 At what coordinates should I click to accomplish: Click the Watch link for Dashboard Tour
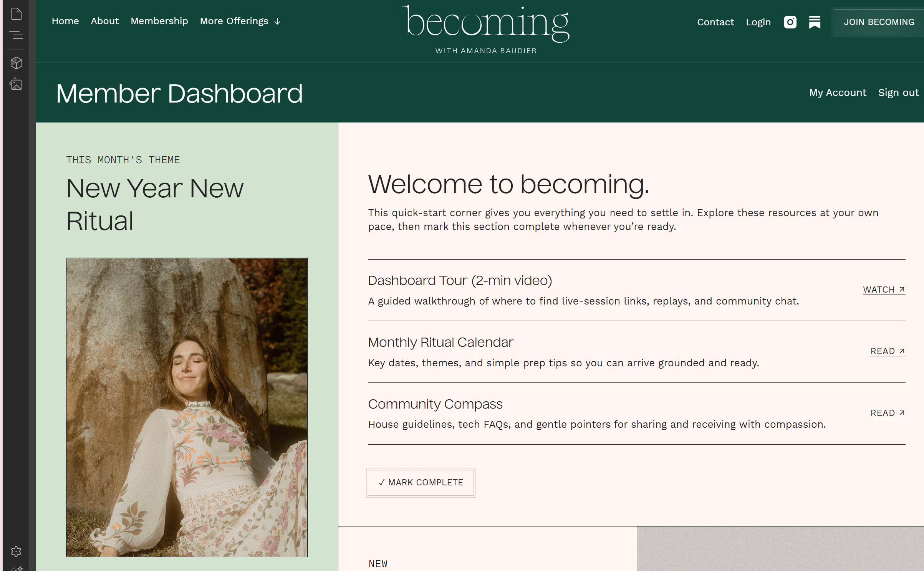[884, 290]
